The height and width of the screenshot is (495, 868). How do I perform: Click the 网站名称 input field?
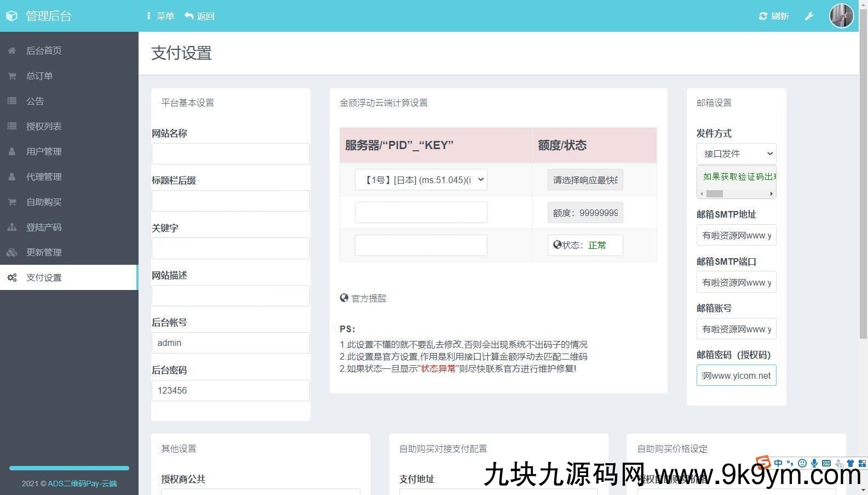[231, 153]
